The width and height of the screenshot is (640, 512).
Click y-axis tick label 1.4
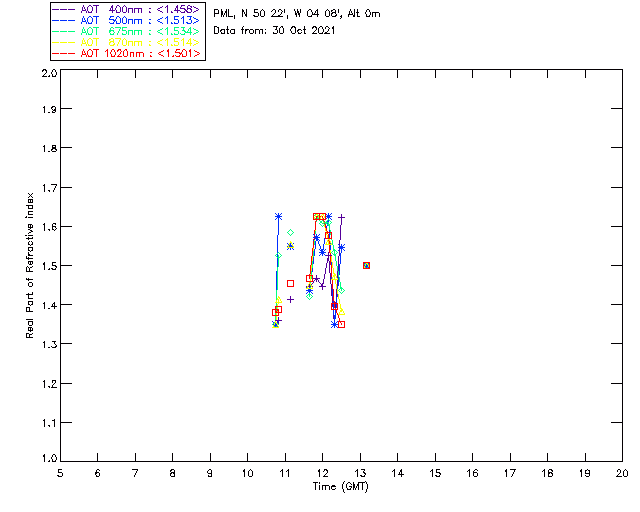click(x=49, y=305)
